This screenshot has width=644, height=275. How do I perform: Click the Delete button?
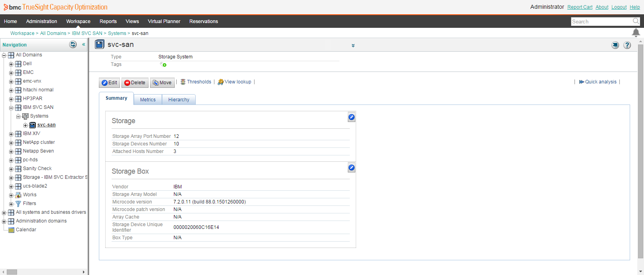(x=135, y=83)
